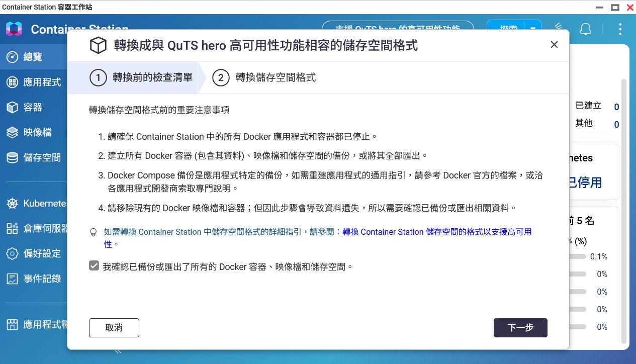The image size is (636, 364).
Task: Open the Container Station storage conversion guide link
Action: coord(436,232)
